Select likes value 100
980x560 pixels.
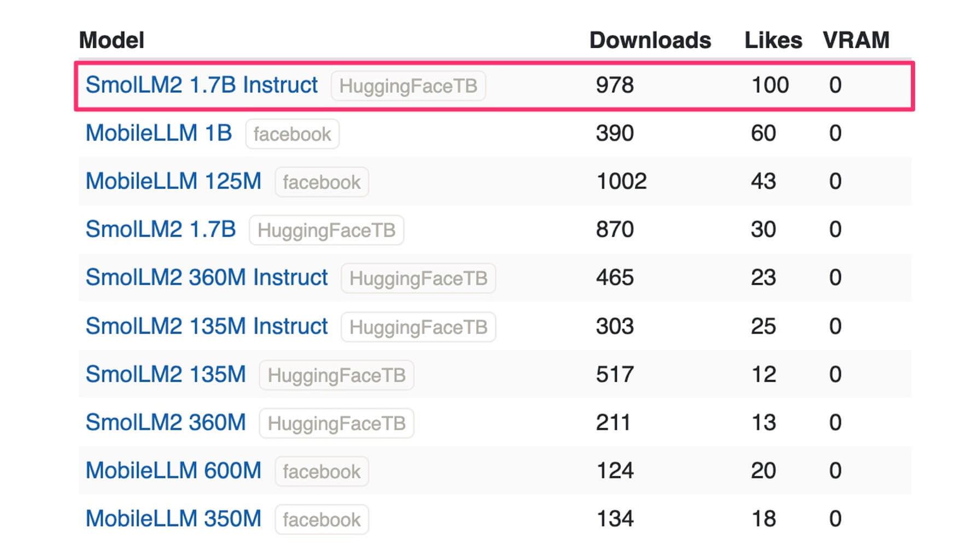770,85
